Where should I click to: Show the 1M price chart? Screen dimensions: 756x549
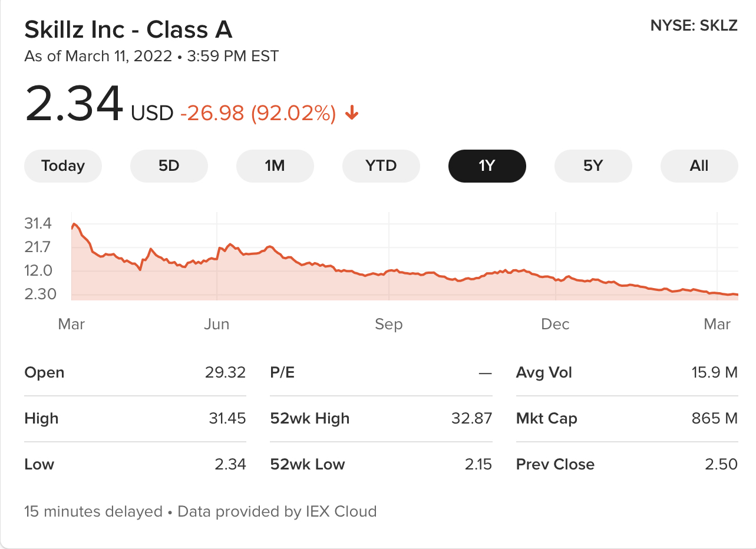pyautogui.click(x=275, y=166)
